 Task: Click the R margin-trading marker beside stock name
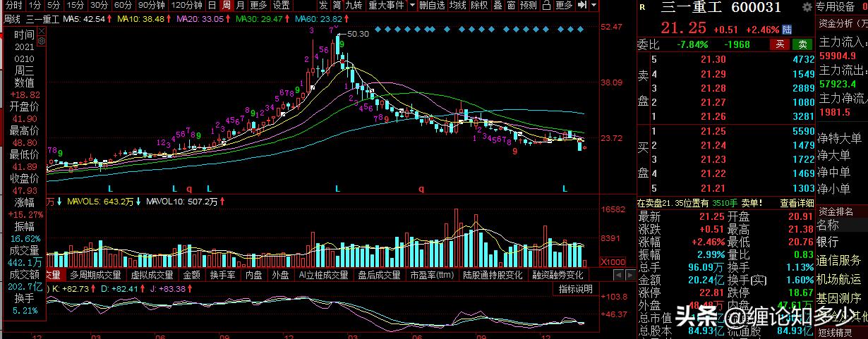[641, 8]
